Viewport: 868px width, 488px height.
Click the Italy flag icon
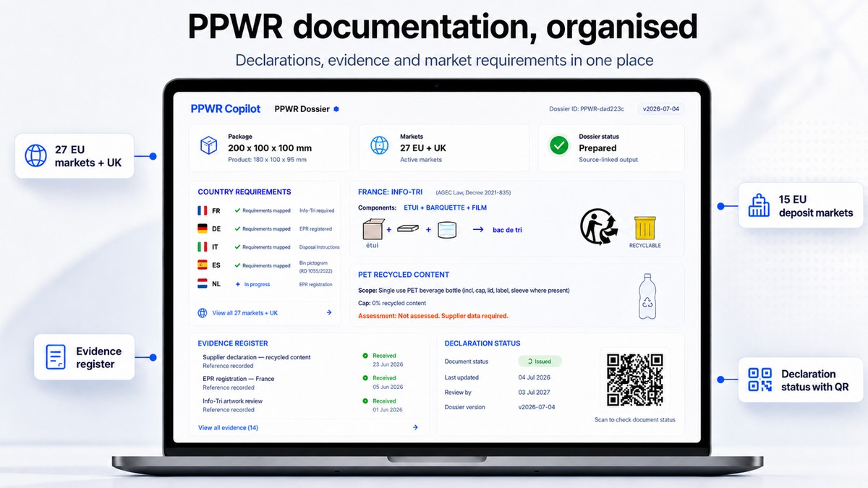203,247
